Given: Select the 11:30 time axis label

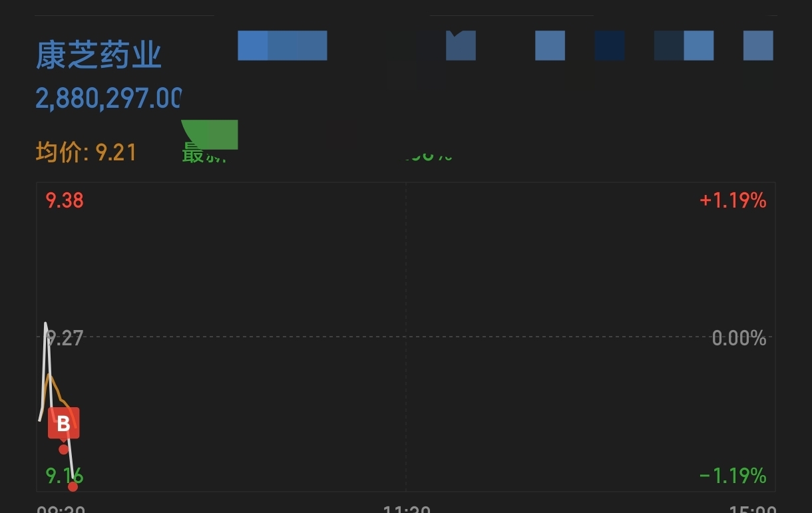Looking at the screenshot, I should click(x=407, y=510).
